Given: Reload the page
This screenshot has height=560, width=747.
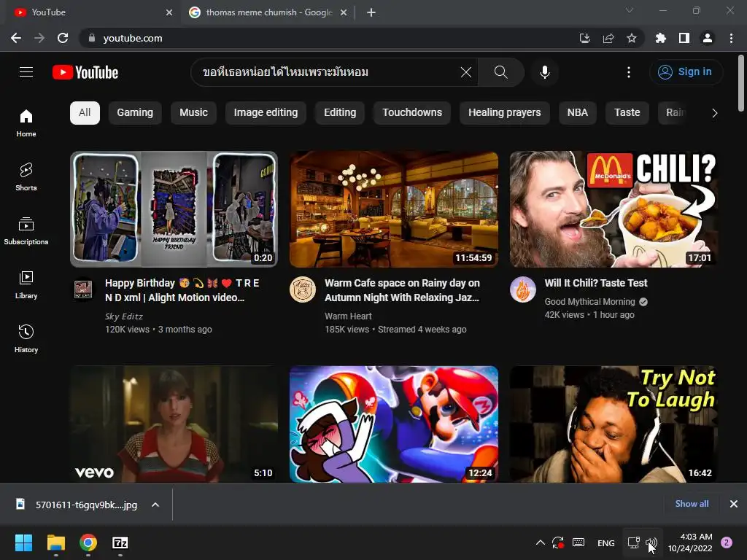Looking at the screenshot, I should pyautogui.click(x=63, y=38).
